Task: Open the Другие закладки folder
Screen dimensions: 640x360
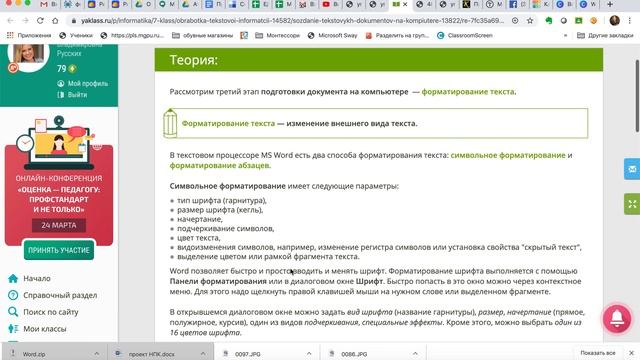Action: [x=605, y=36]
